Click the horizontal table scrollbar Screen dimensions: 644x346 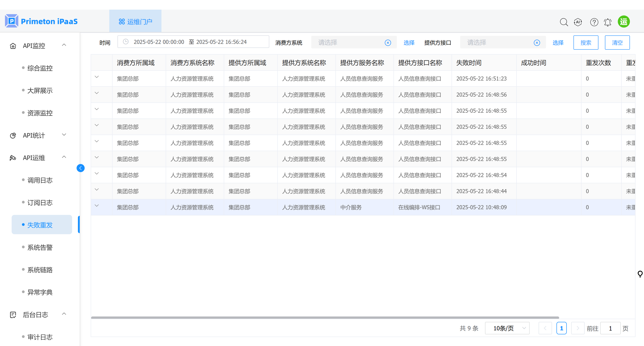[x=325, y=318]
